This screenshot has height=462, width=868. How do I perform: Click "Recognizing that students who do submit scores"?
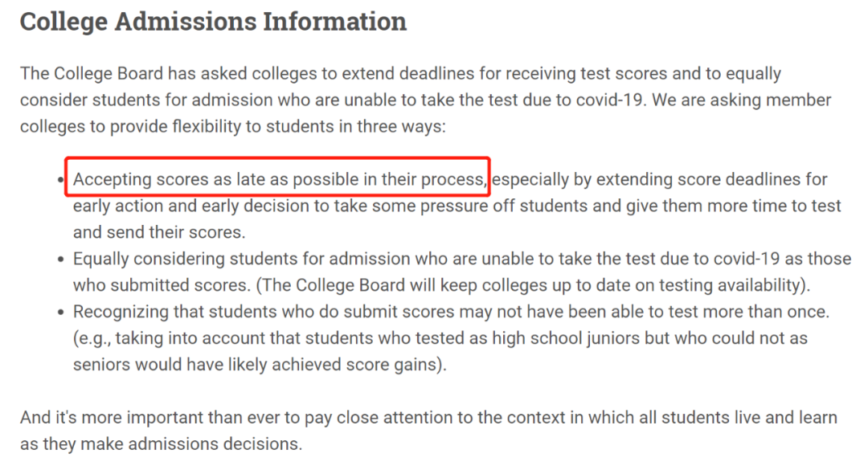(x=265, y=312)
